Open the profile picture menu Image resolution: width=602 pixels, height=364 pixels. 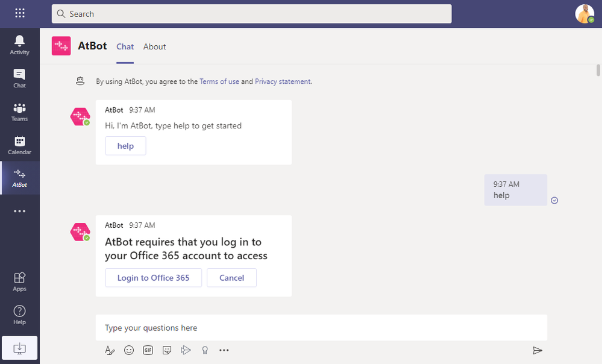pyautogui.click(x=585, y=14)
